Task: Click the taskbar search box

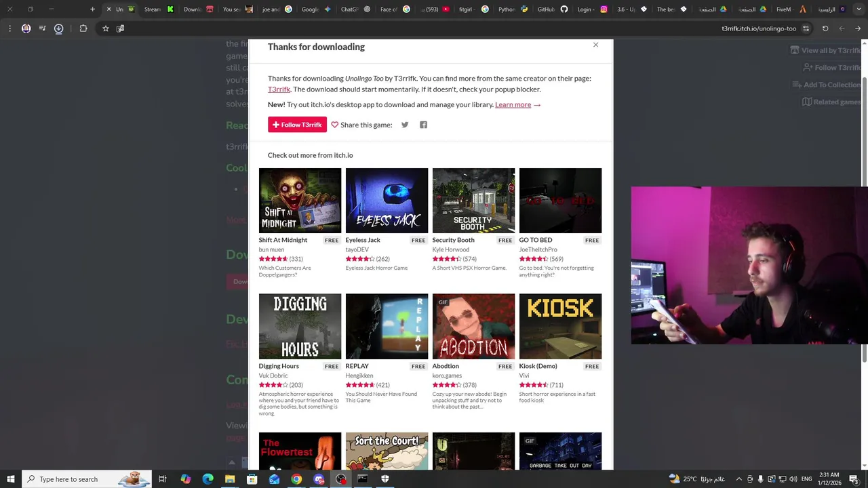Action: tap(86, 479)
